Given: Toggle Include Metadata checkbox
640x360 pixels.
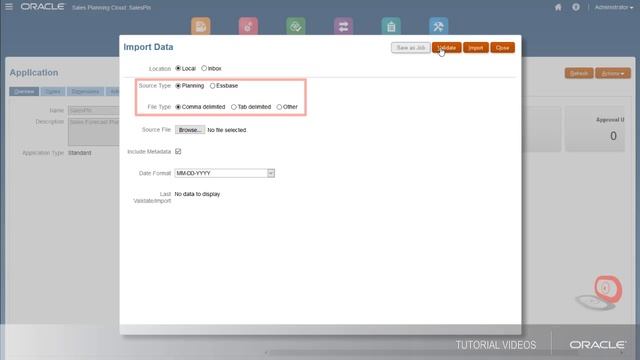Looking at the screenshot, I should pos(178,151).
